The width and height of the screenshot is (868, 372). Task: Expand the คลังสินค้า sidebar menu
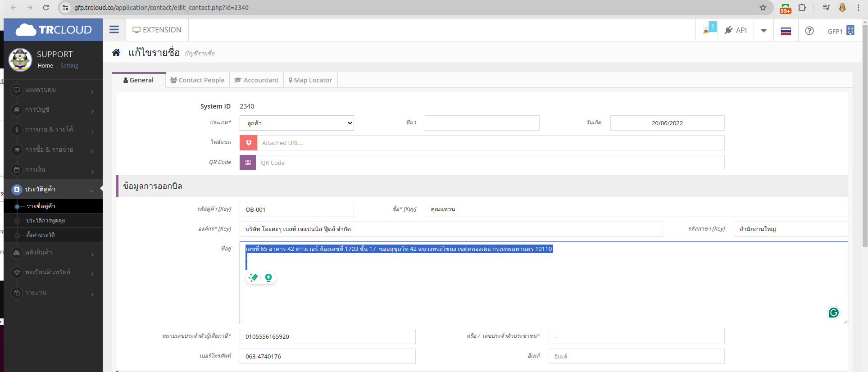(x=53, y=253)
